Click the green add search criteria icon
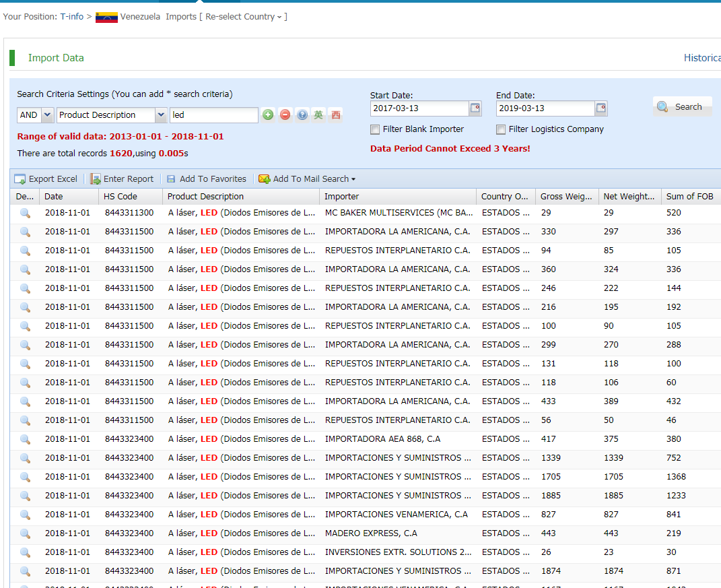 pyautogui.click(x=268, y=115)
